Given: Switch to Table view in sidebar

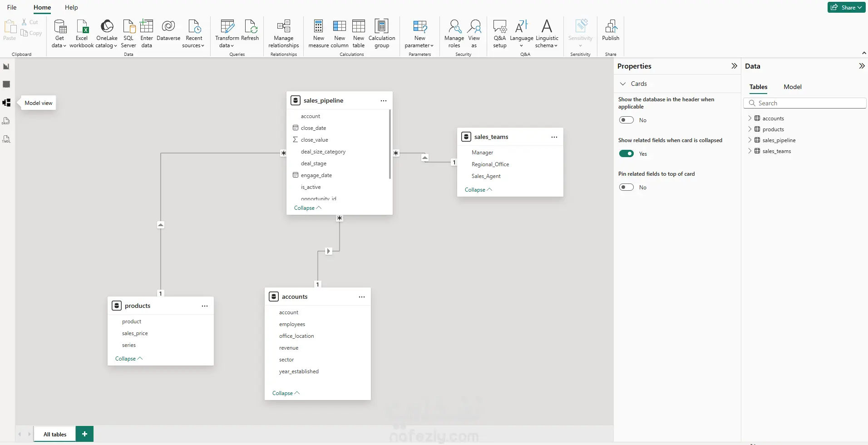Looking at the screenshot, I should pyautogui.click(x=6, y=84).
